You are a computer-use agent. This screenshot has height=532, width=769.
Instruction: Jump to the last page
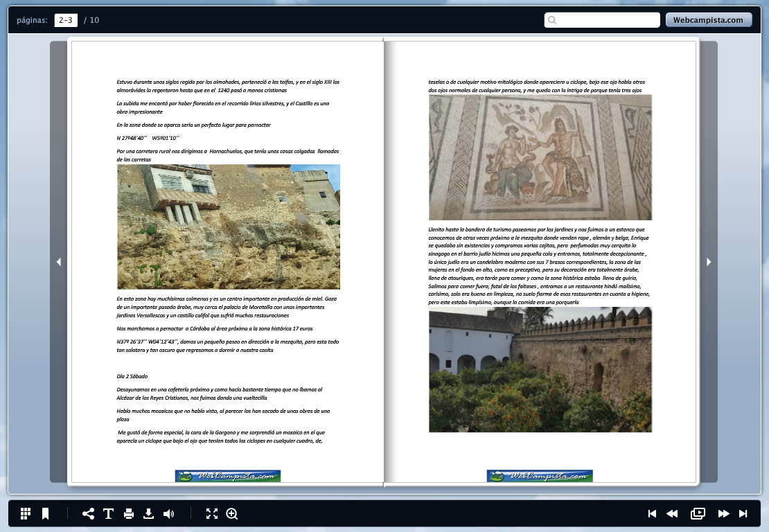pyautogui.click(x=743, y=513)
